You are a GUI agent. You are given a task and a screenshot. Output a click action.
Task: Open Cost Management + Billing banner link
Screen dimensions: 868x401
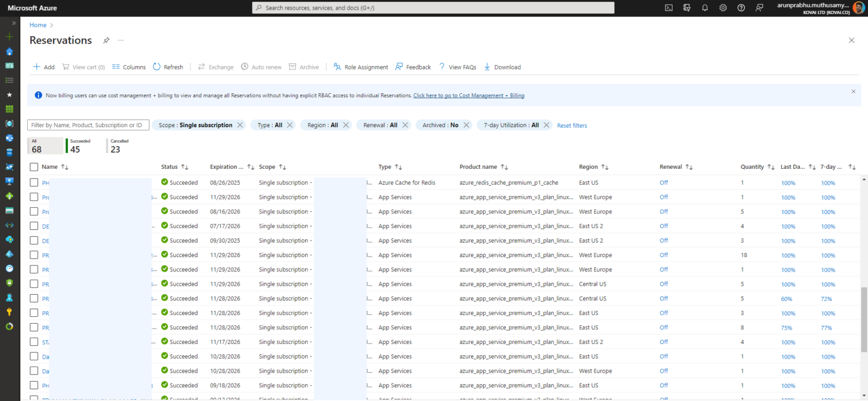[x=468, y=95]
